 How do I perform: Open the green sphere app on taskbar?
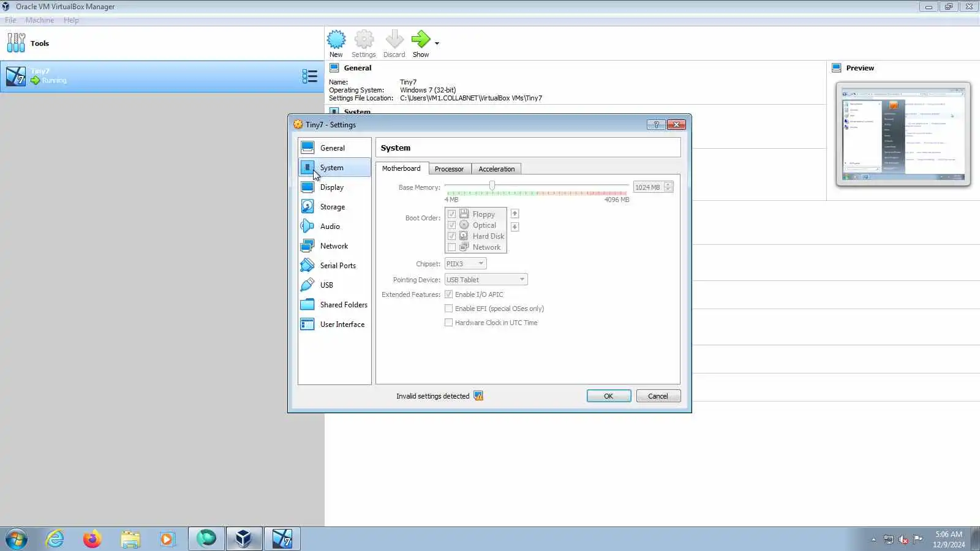click(x=206, y=539)
